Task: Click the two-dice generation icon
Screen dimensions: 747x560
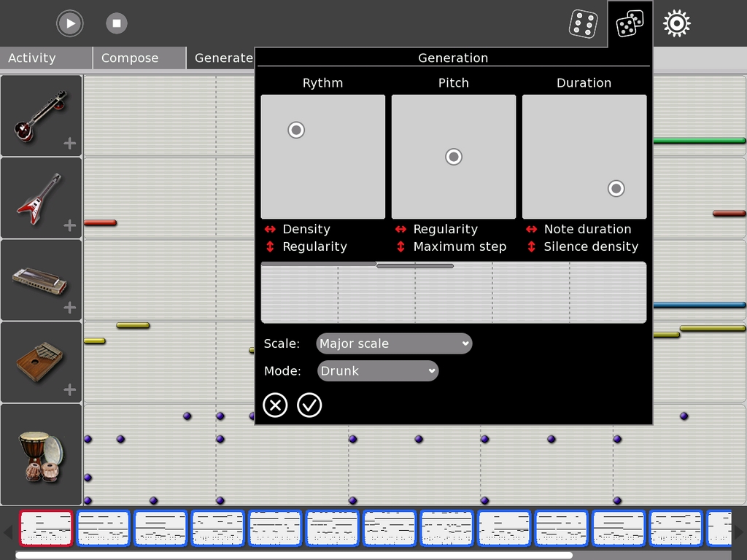Action: click(x=630, y=24)
